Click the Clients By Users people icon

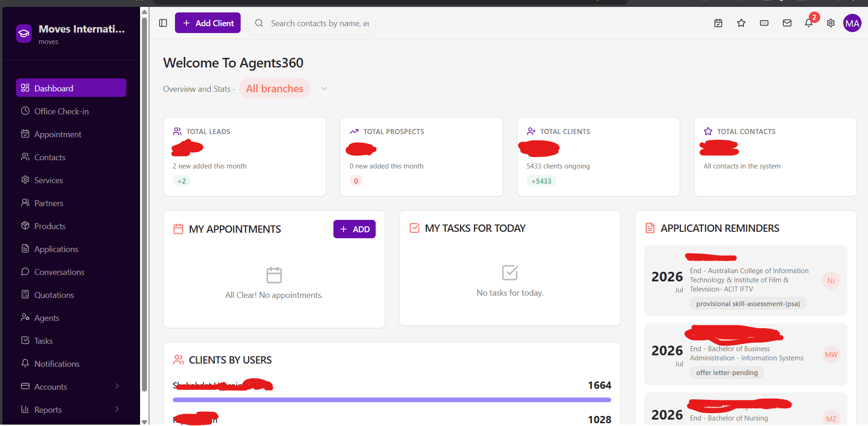(178, 359)
